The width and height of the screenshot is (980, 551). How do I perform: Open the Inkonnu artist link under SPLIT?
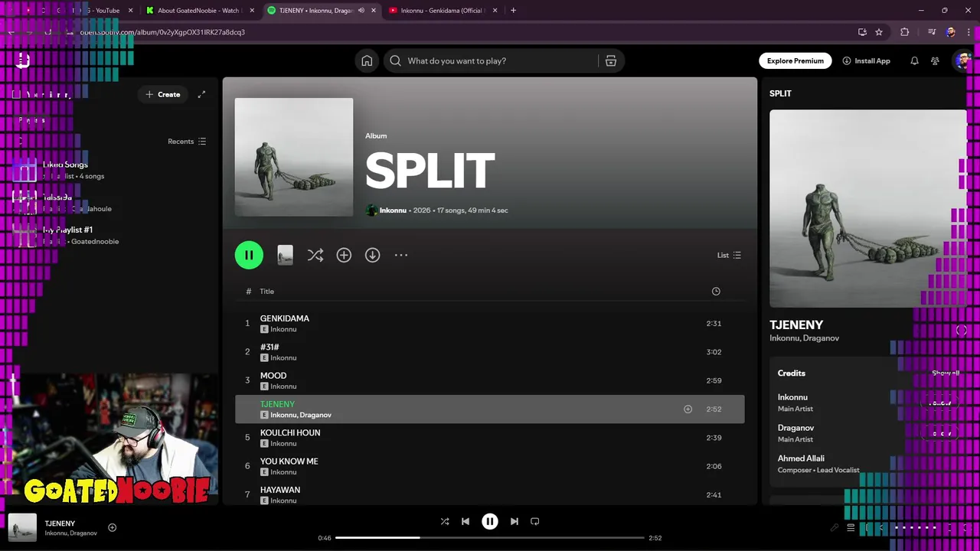point(393,210)
